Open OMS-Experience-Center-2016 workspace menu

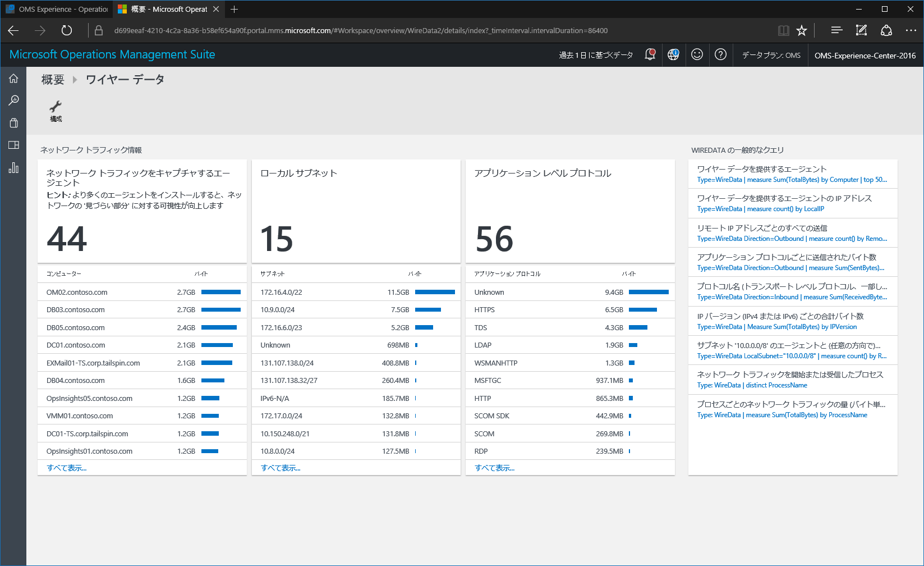pyautogui.click(x=865, y=55)
